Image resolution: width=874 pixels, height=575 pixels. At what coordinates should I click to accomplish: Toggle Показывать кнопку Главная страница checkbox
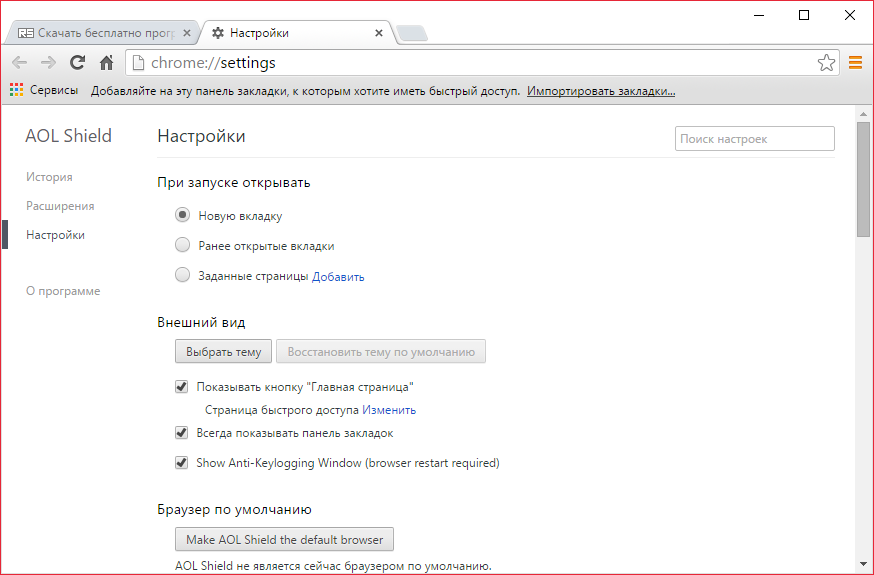pos(181,387)
